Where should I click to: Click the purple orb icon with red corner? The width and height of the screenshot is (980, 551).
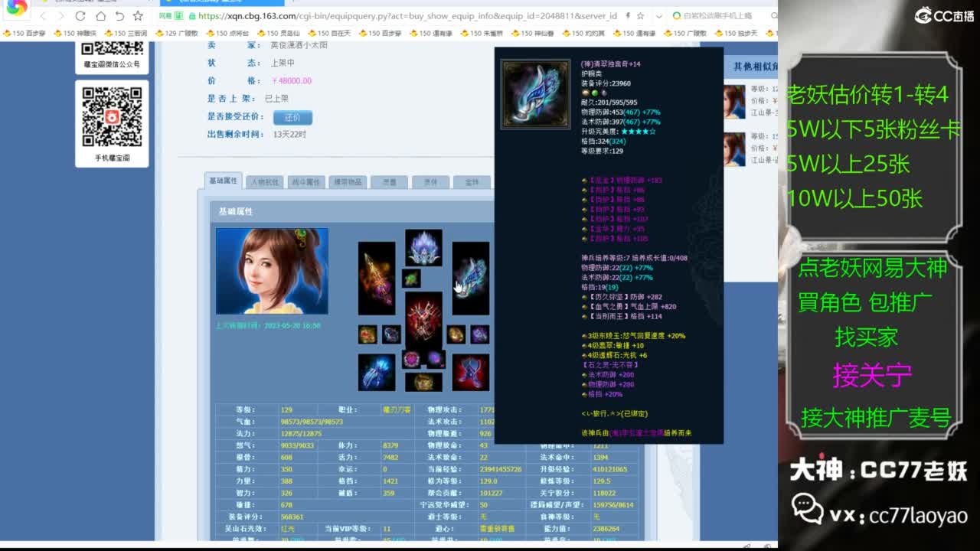(x=436, y=360)
